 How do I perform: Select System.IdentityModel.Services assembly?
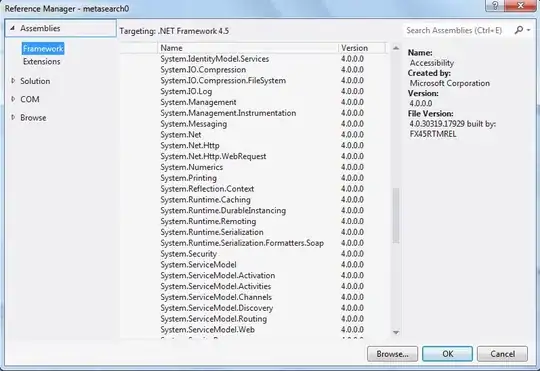pos(255,59)
